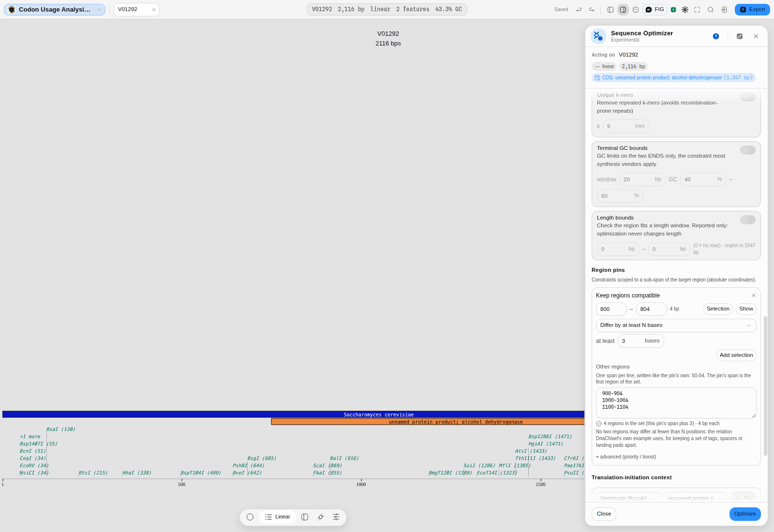
Task: Click the Optimize button
Action: (x=745, y=514)
